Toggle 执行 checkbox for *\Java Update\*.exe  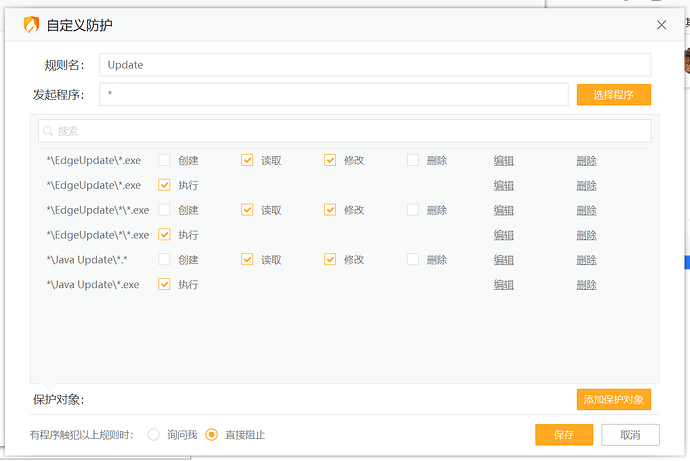point(164,285)
